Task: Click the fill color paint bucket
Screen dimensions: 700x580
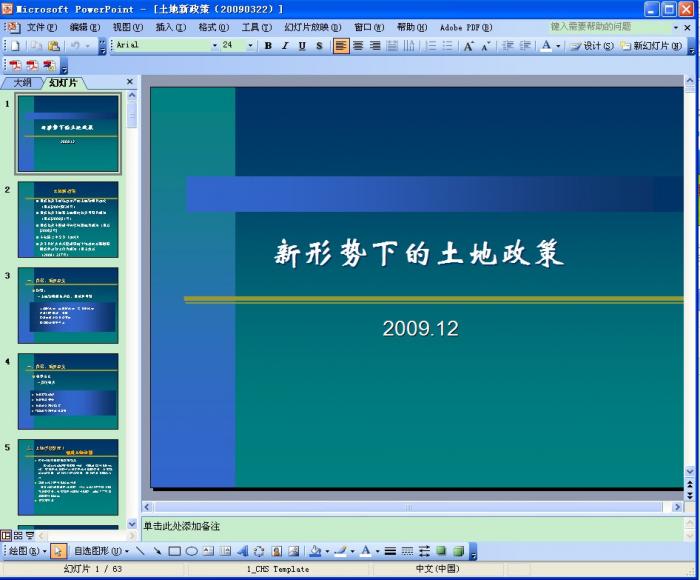Action: coord(314,551)
